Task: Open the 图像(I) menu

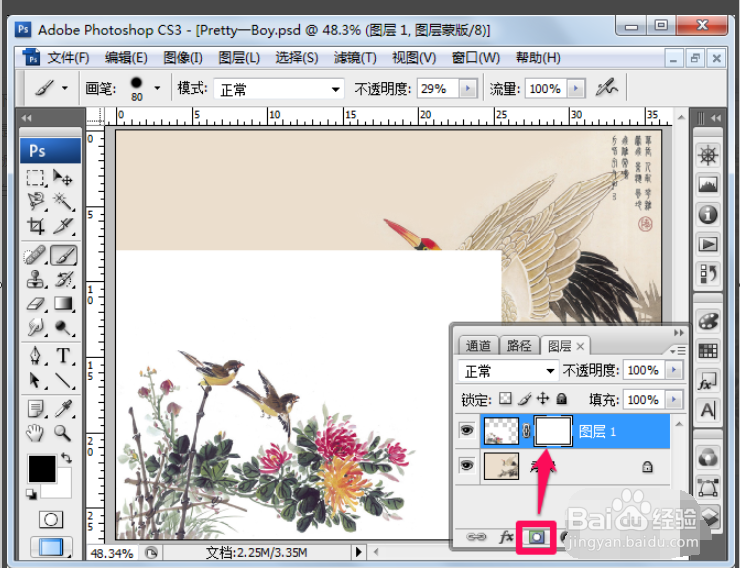Action: point(183,58)
